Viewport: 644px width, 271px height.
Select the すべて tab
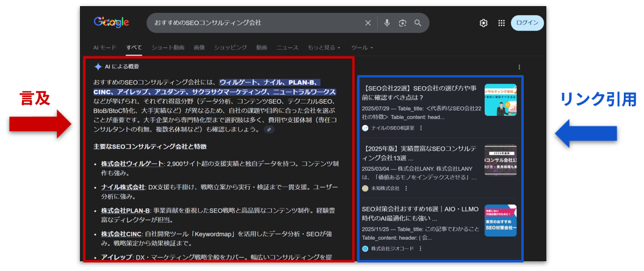tap(134, 48)
